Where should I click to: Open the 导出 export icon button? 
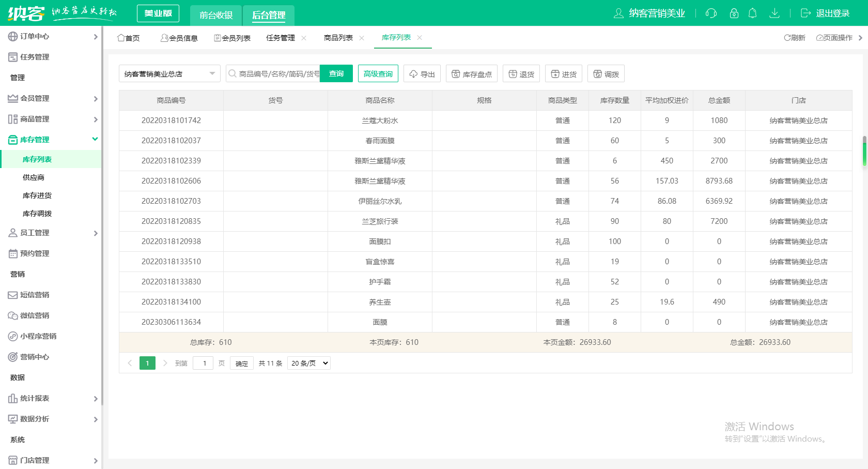[x=422, y=73]
